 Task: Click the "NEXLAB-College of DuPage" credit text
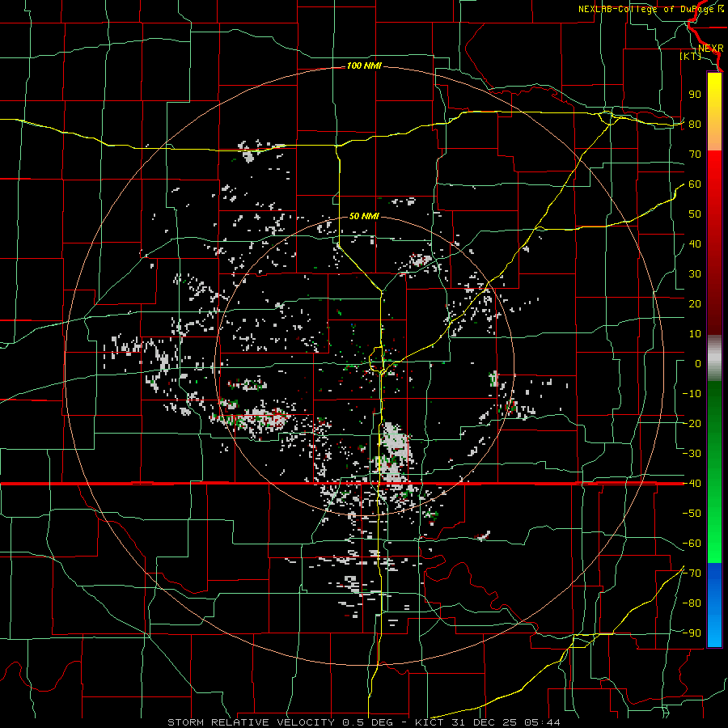[x=646, y=9]
